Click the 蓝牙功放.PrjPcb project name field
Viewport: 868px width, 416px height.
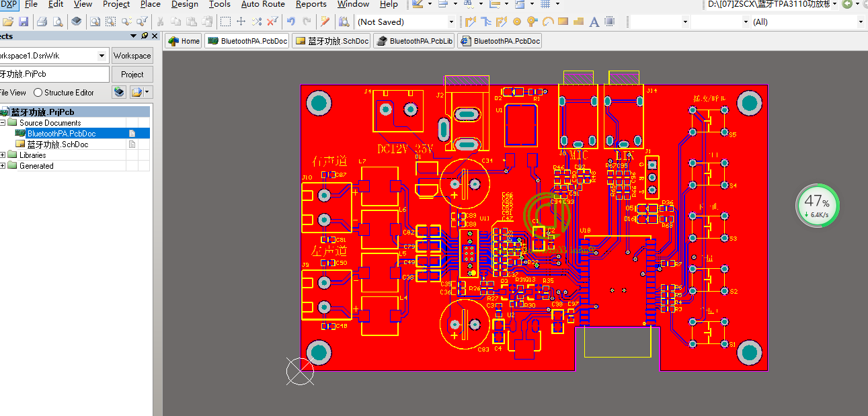pos(54,75)
